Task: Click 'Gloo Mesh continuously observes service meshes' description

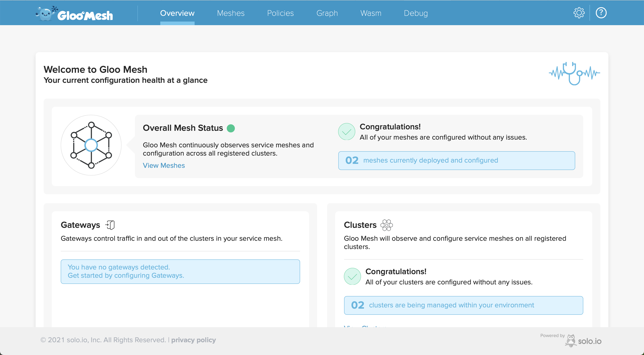Action: tap(228, 149)
